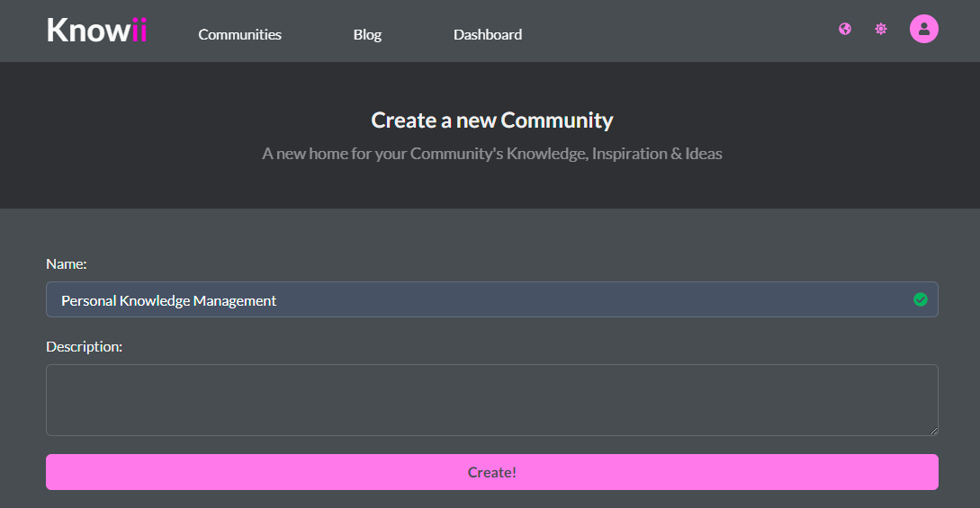Go to the Dashboard navigation item
Image resolution: width=980 pixels, height=508 pixels.
tap(488, 35)
